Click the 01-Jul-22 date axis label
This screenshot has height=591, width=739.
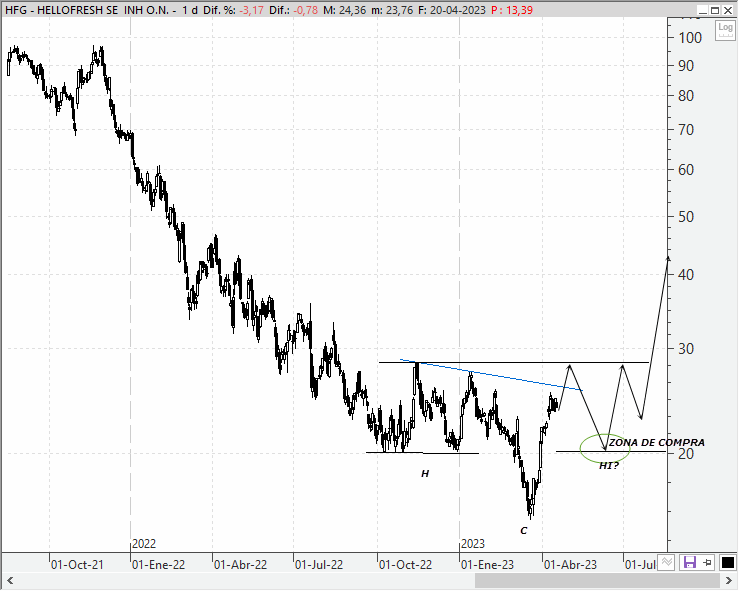click(319, 564)
